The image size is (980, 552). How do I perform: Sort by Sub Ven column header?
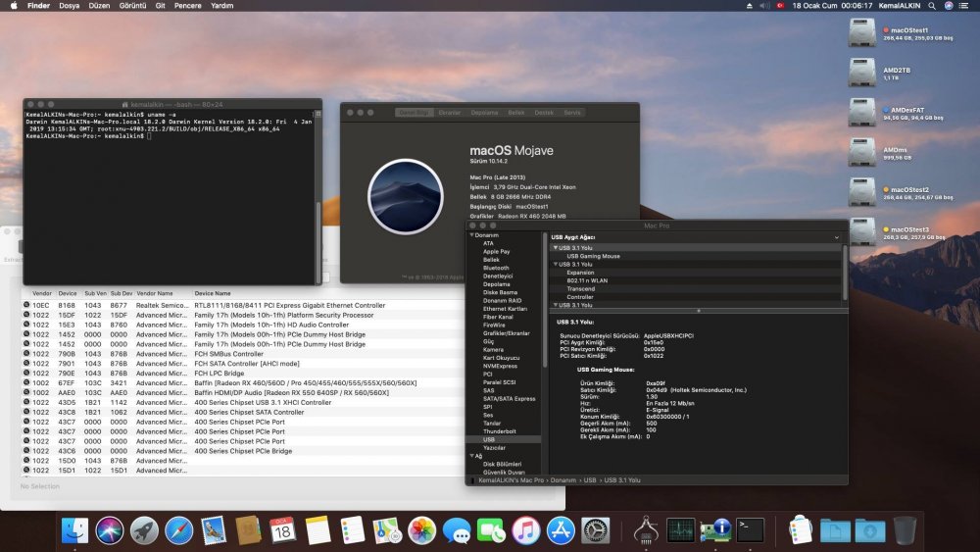[x=96, y=293]
